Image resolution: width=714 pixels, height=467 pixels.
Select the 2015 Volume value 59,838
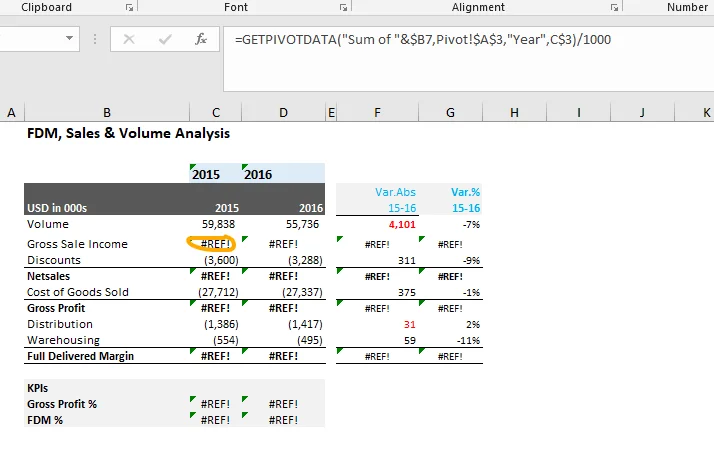[215, 224]
